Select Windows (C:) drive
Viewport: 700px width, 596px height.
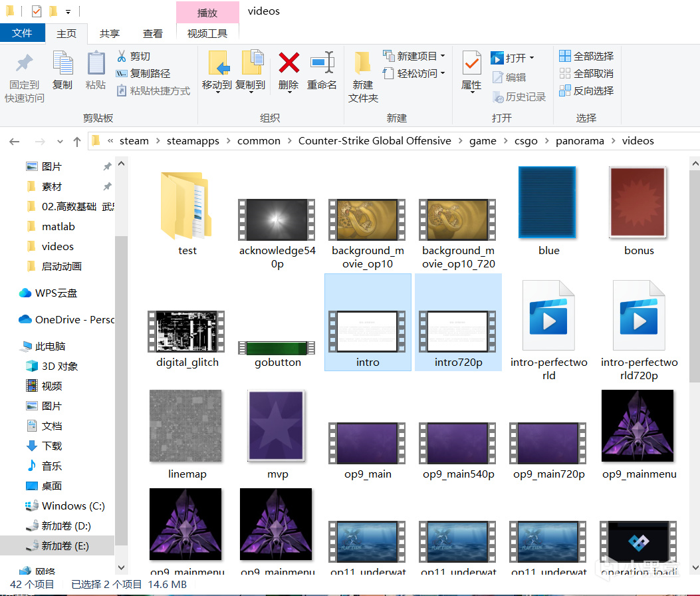coord(72,506)
